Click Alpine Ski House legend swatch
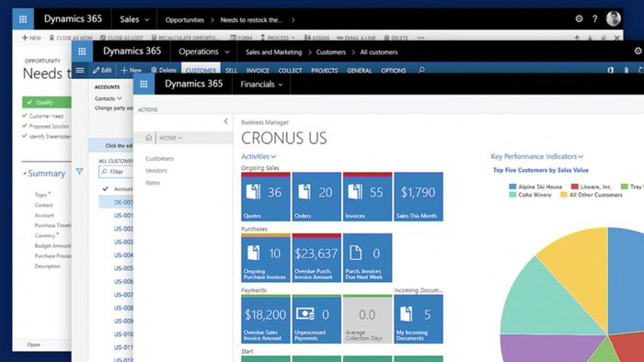The width and height of the screenshot is (644, 362). 512,187
